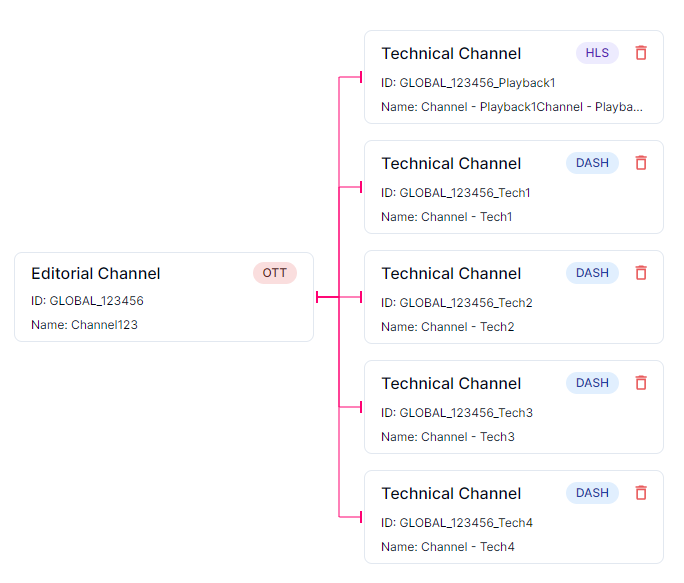Select the GLOBAL_123456_Tech3 ID line
Viewport: 684px width, 583px height.
click(x=456, y=413)
